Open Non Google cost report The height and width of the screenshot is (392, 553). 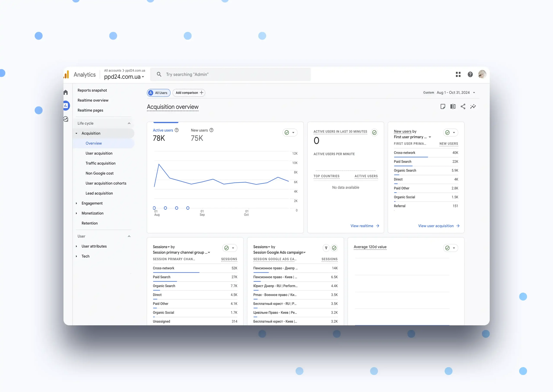[x=99, y=173]
